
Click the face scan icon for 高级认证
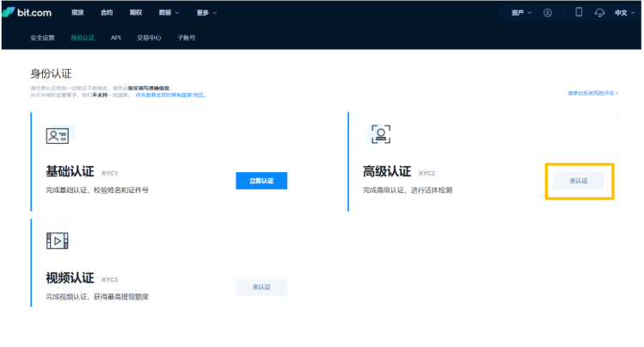click(380, 133)
